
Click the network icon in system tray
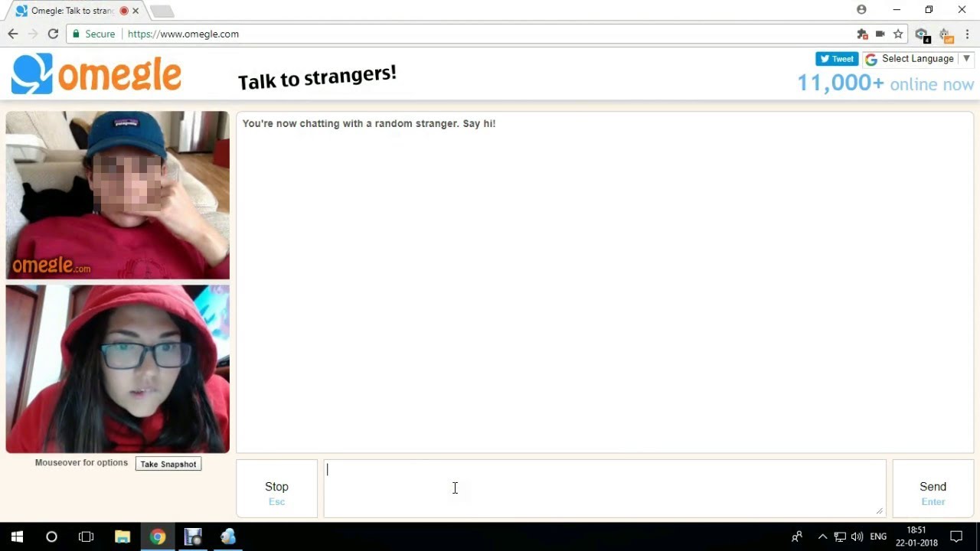(840, 536)
